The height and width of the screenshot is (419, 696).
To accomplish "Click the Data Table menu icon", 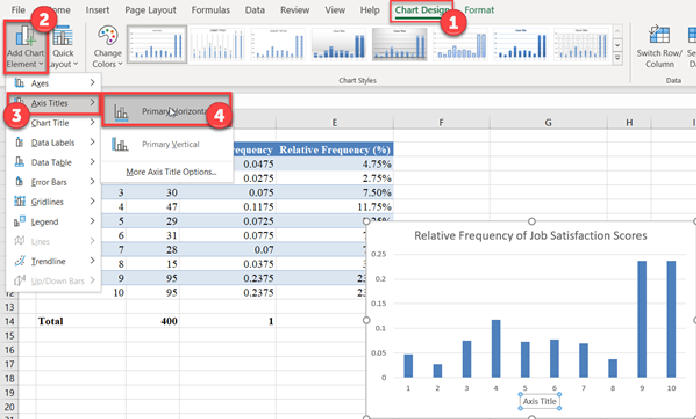I will (20, 162).
